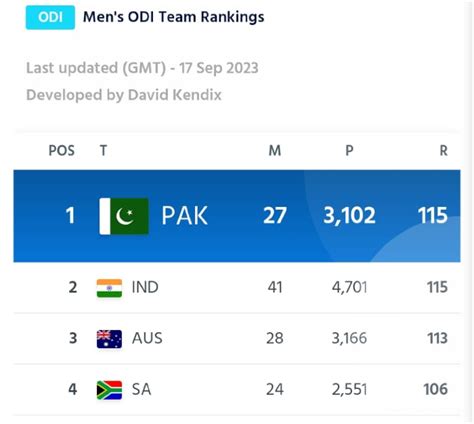The width and height of the screenshot is (474, 424).
Task: Open the IND team row
Action: pyautogui.click(x=237, y=287)
